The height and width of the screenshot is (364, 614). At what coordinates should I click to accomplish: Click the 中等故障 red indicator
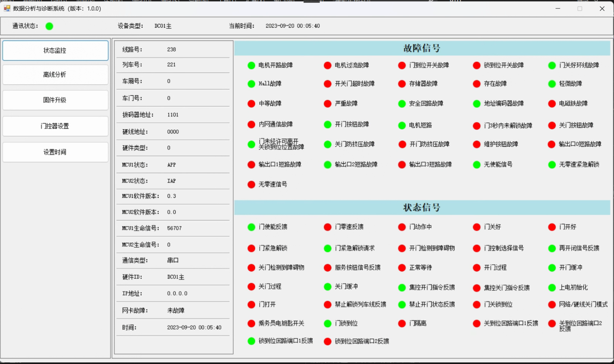(251, 104)
